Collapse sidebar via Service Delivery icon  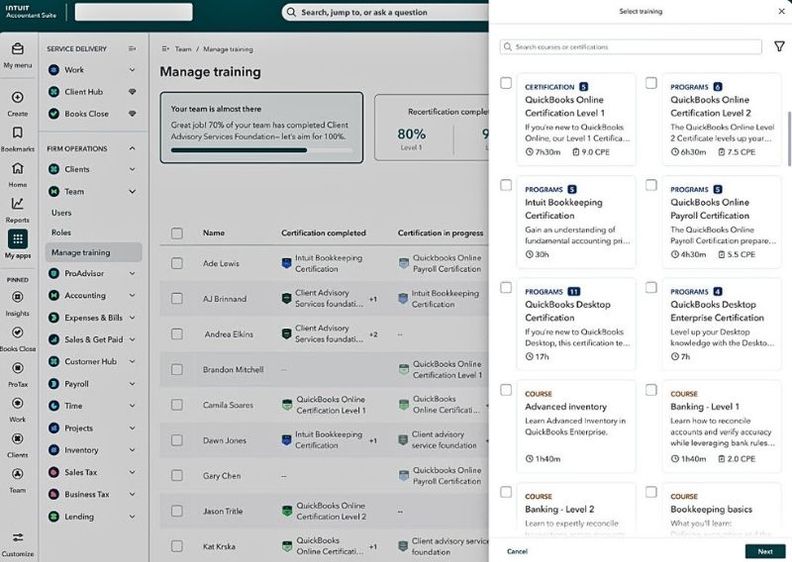point(132,48)
